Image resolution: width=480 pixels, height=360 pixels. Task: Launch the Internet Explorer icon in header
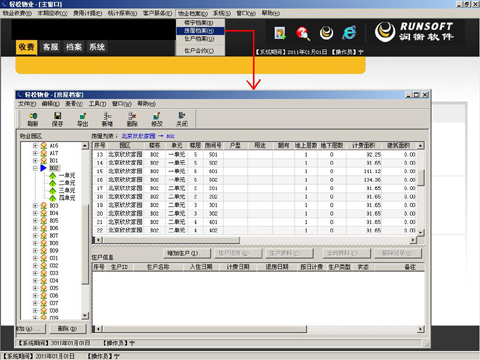pyautogui.click(x=349, y=33)
